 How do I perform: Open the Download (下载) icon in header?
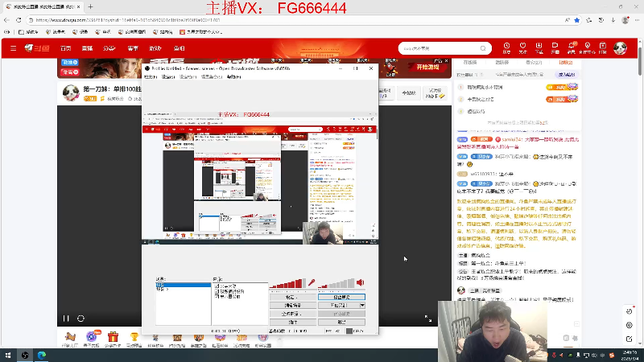[x=539, y=48]
